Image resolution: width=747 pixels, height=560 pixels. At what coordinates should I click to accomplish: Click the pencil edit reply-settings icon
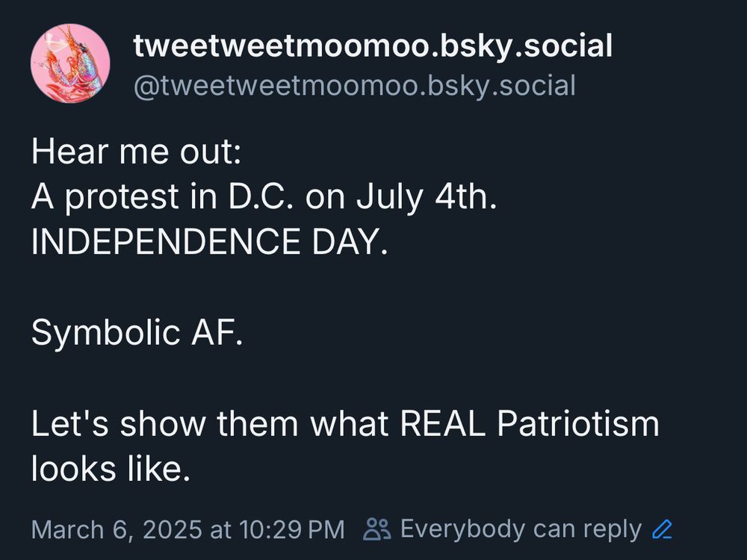662,529
